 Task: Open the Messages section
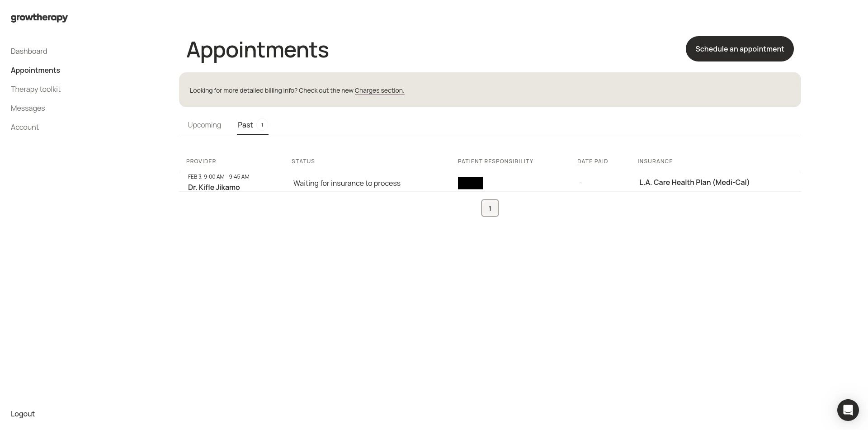[x=28, y=108]
